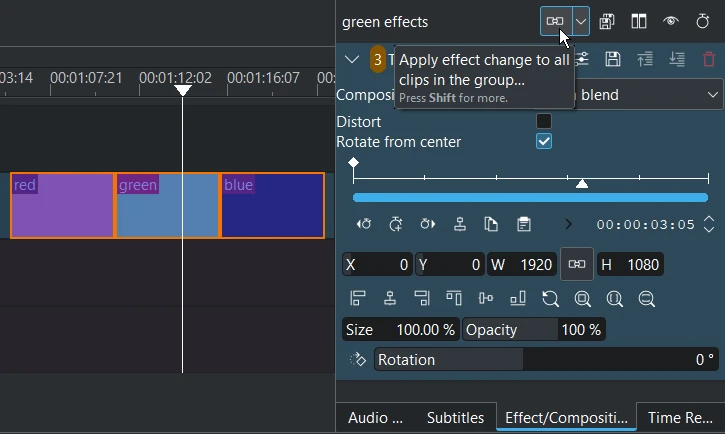Fit clip to frame height icon
The height and width of the screenshot is (434, 725).
(x=614, y=299)
